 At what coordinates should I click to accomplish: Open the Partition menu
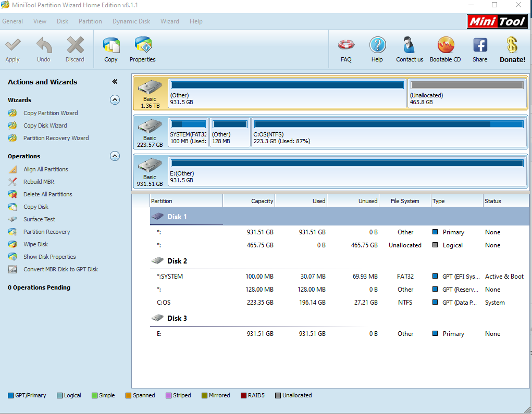click(90, 21)
